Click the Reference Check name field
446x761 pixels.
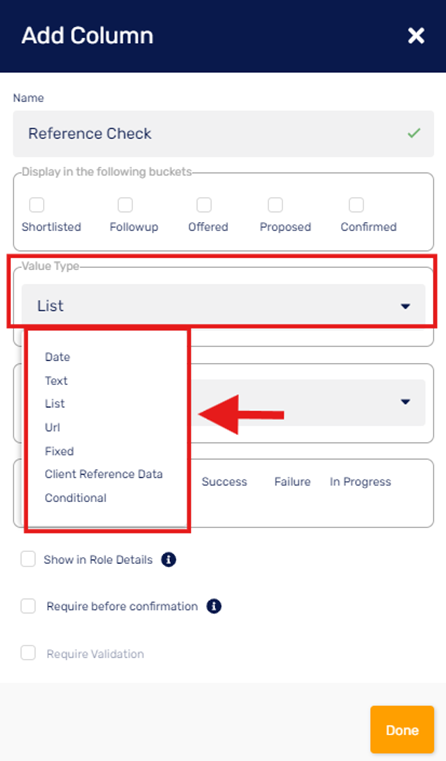tap(223, 133)
